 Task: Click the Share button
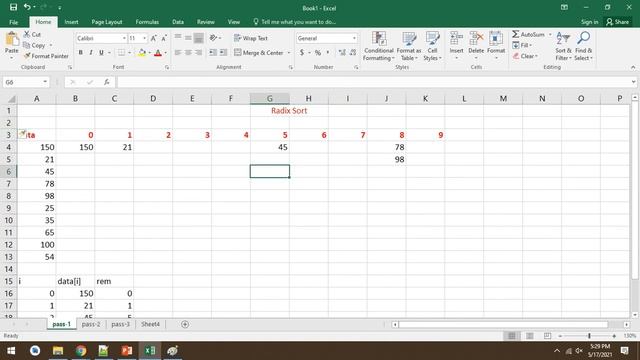[x=618, y=22]
